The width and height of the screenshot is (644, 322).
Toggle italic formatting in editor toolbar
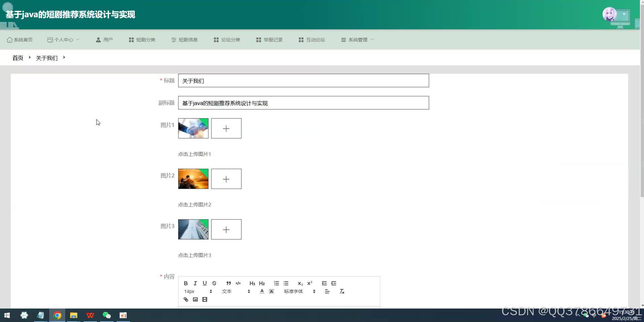[x=195, y=283]
